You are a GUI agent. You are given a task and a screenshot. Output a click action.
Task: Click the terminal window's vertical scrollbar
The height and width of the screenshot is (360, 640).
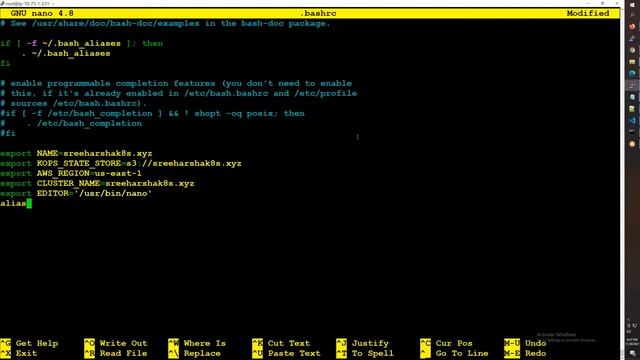[622, 184]
